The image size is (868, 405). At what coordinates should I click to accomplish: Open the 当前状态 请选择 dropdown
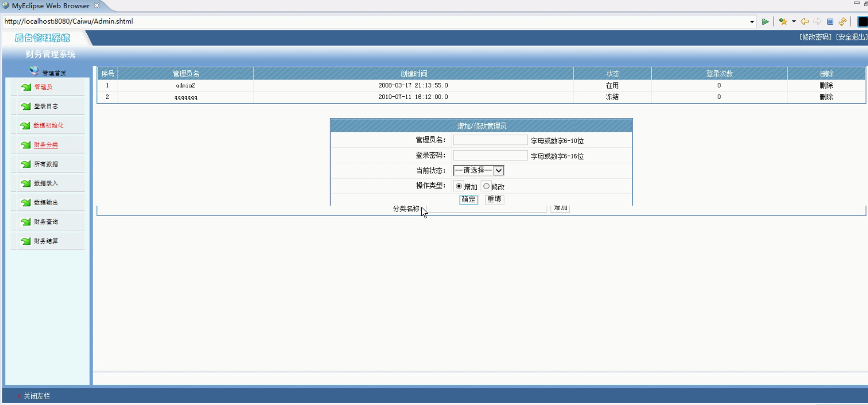[479, 170]
